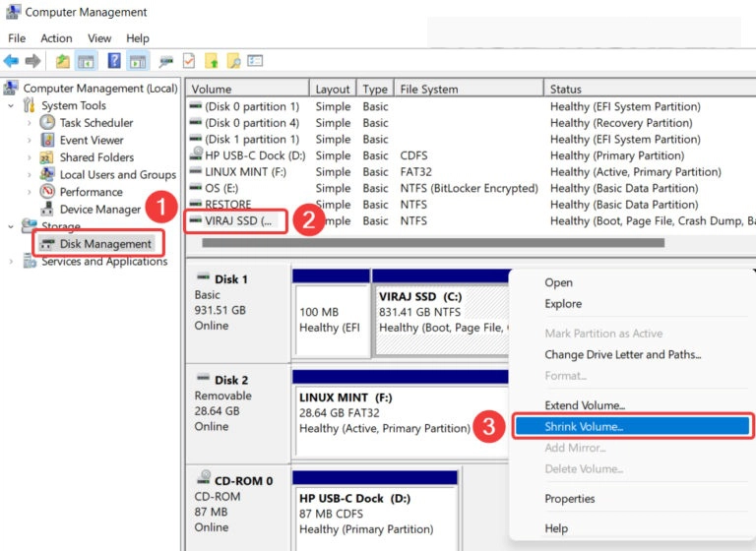
Task: Click the volume list horizontal scrollbar
Action: (433, 242)
